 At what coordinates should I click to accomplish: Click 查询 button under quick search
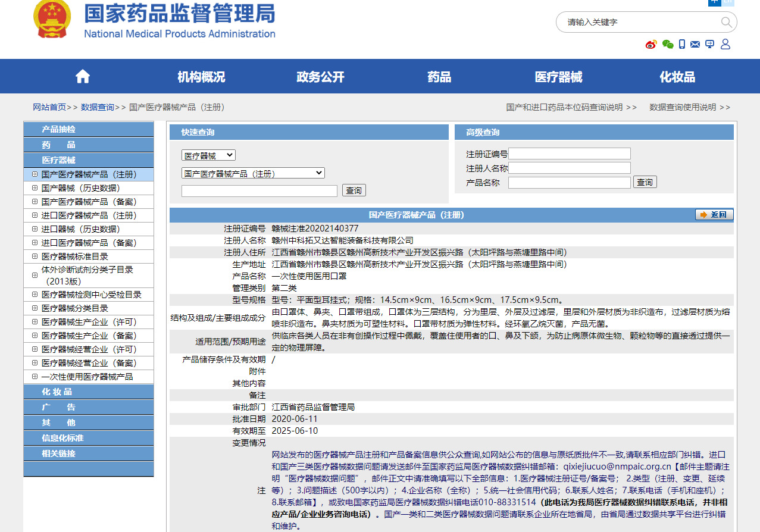point(354,190)
